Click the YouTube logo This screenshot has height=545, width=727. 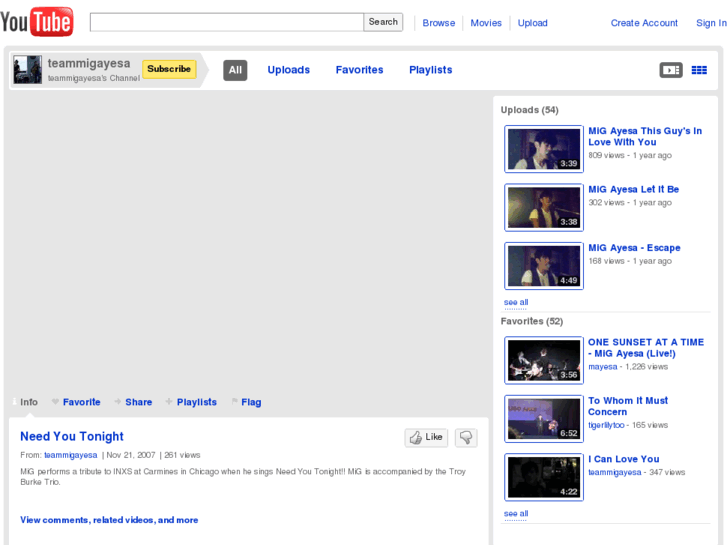point(37,21)
